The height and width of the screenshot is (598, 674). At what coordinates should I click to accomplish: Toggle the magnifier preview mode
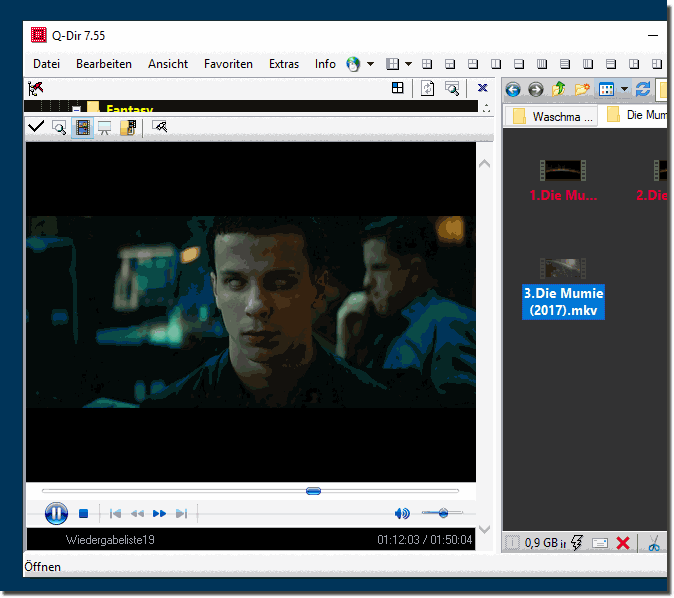click(59, 128)
